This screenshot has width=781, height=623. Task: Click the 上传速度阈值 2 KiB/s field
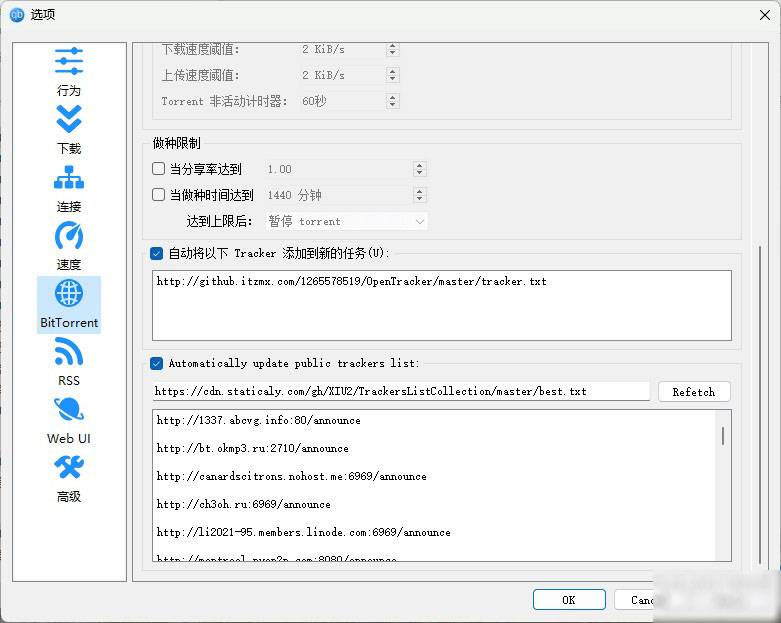click(x=343, y=75)
